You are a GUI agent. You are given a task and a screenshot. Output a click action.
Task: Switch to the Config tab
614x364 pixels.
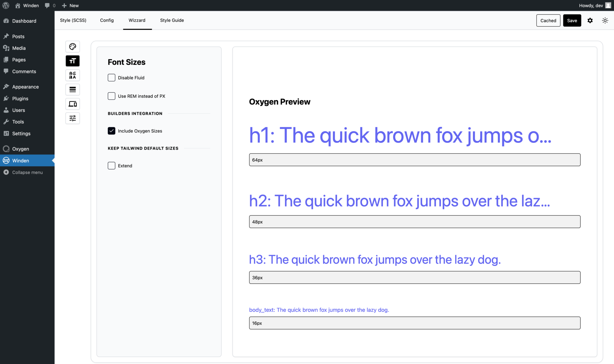coord(107,20)
